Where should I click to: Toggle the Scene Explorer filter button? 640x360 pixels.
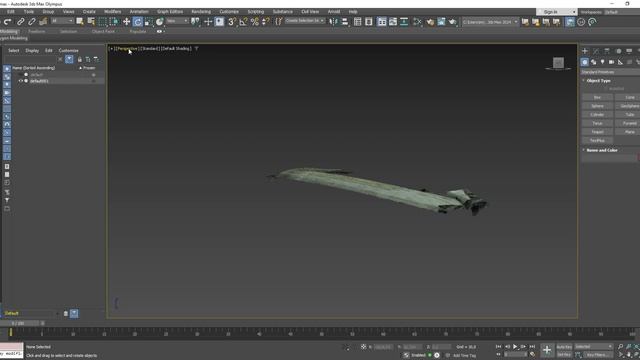coord(69,59)
